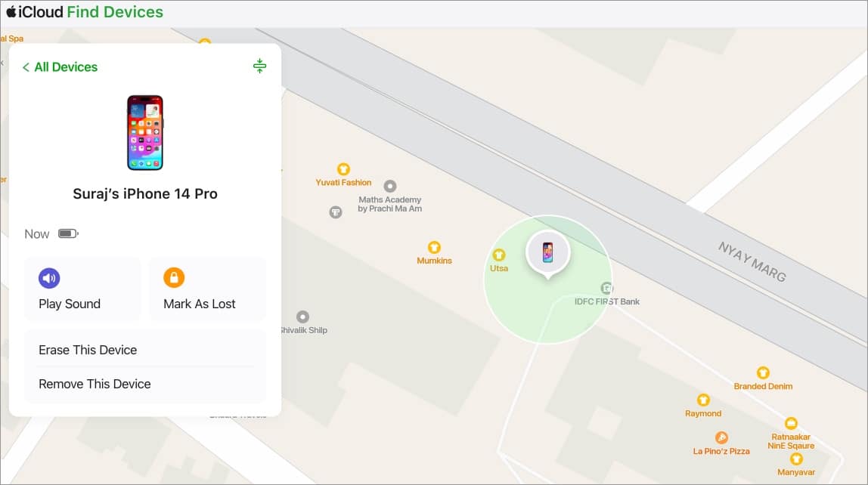868x485 pixels.
Task: Click the Yuvati Fashion label text
Action: tap(343, 183)
